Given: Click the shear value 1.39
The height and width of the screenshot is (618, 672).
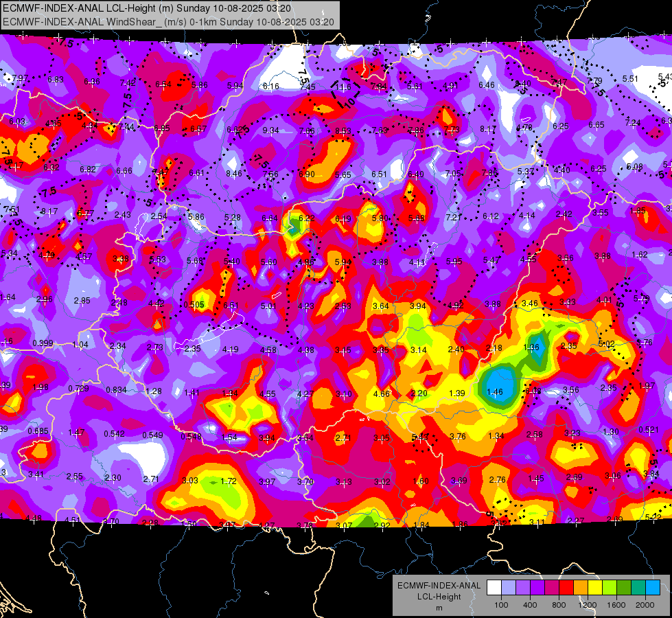Looking at the screenshot, I should click(457, 393).
